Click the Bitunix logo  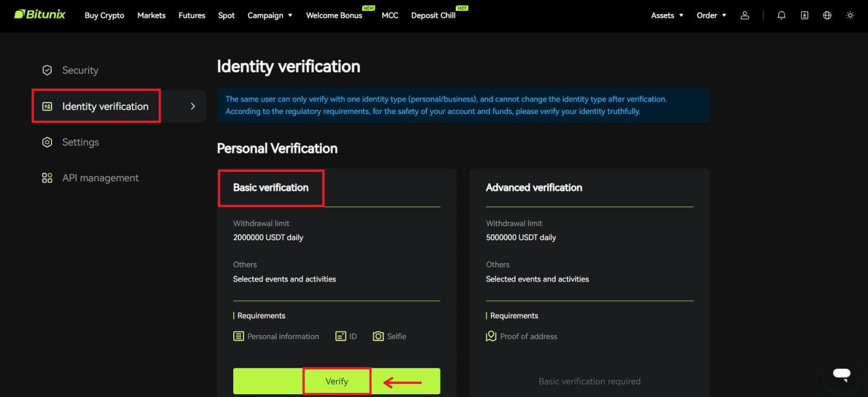point(40,15)
